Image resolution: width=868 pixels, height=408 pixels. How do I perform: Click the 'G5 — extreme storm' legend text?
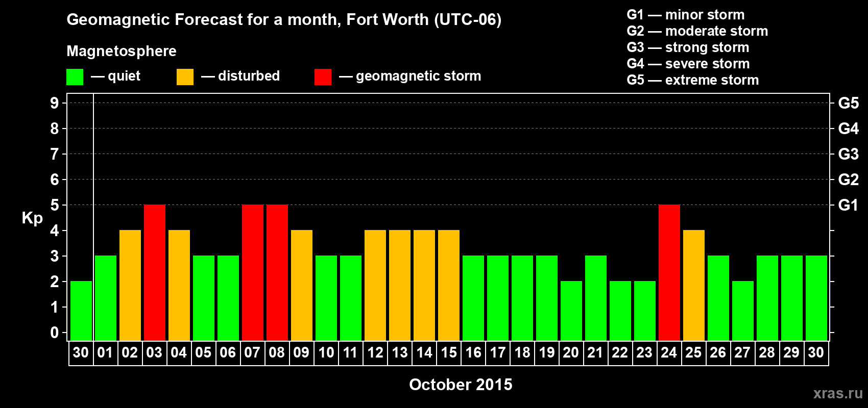pyautogui.click(x=693, y=80)
